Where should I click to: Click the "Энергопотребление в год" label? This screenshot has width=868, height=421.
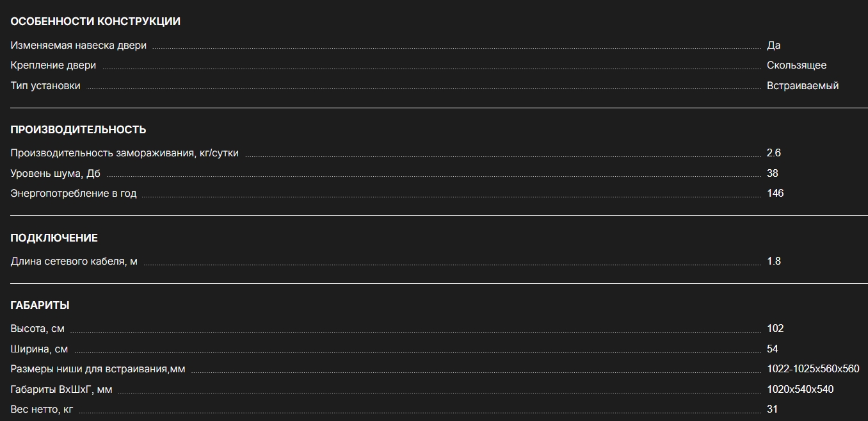click(x=74, y=194)
